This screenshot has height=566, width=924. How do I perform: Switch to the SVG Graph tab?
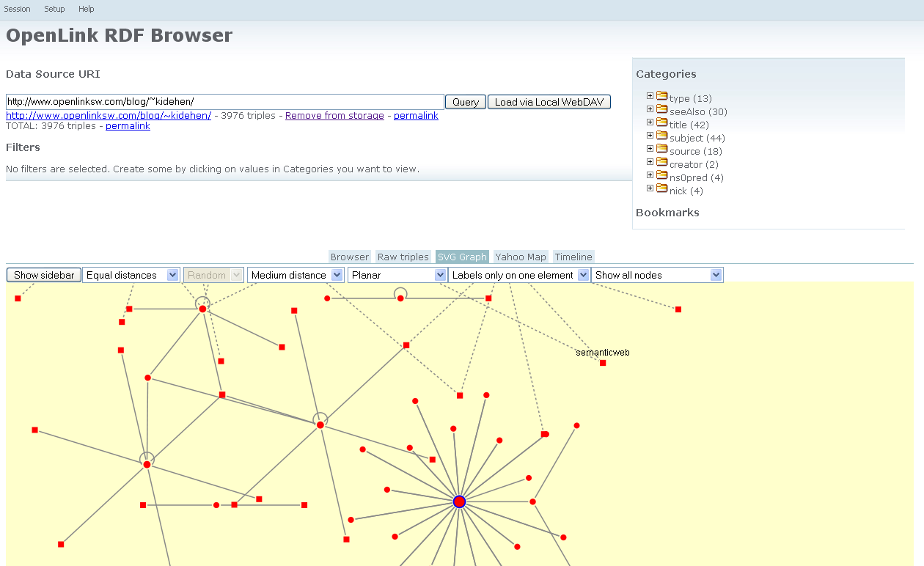point(462,257)
